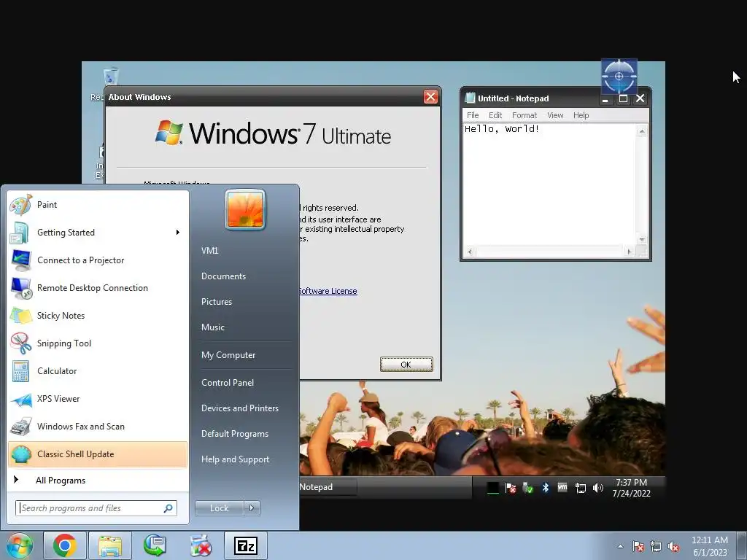Open Recycle Bin on the desktop
The image size is (747, 560).
point(110,77)
